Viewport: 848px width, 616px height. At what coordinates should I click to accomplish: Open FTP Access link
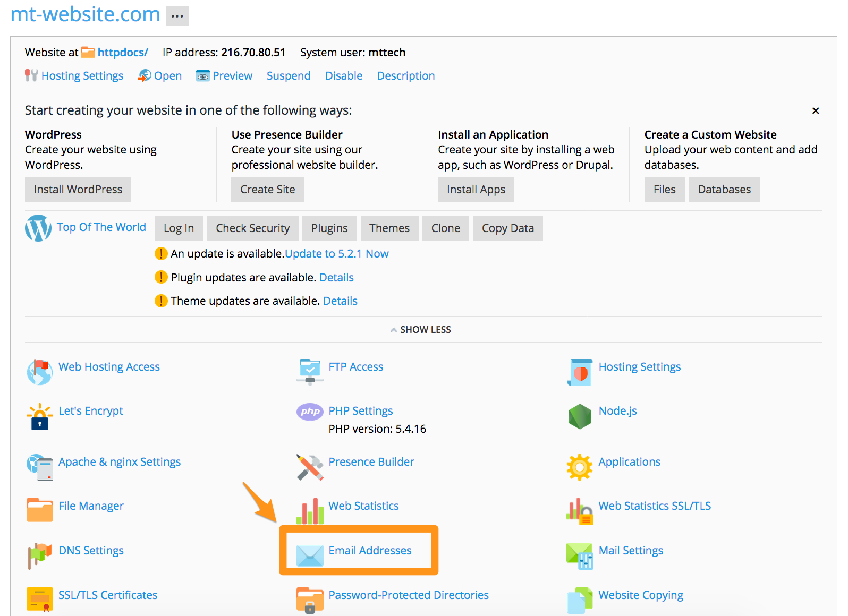pos(356,367)
